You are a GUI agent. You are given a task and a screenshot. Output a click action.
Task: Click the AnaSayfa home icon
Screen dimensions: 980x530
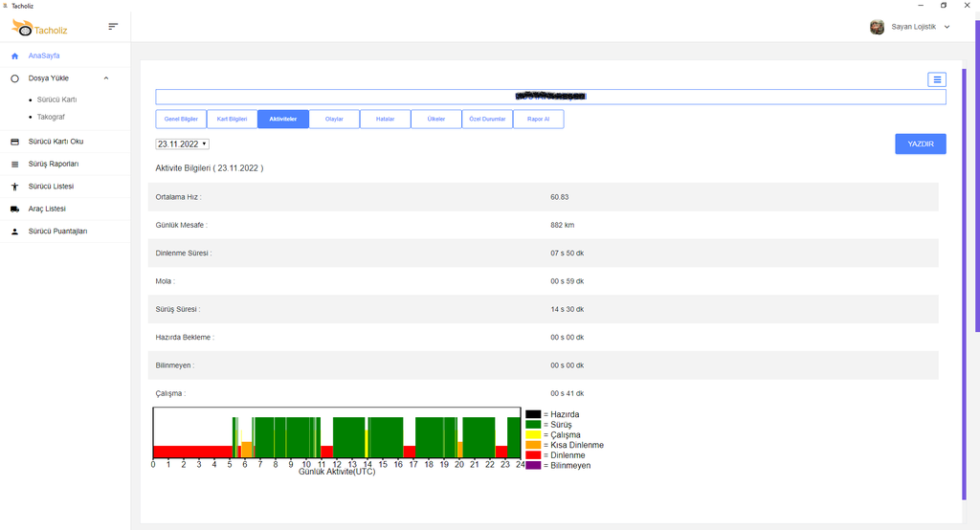[x=15, y=56]
